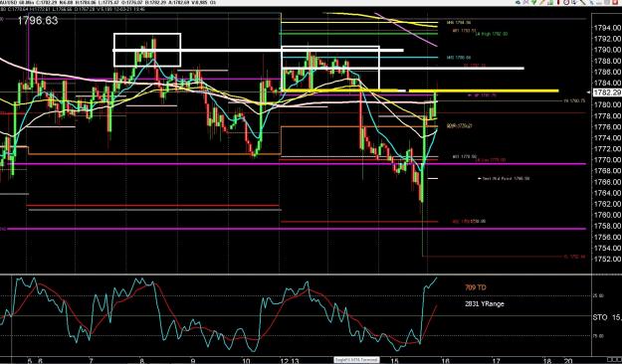Click the 1778.00 price axis label
This screenshot has width=622, height=364.
606,116
